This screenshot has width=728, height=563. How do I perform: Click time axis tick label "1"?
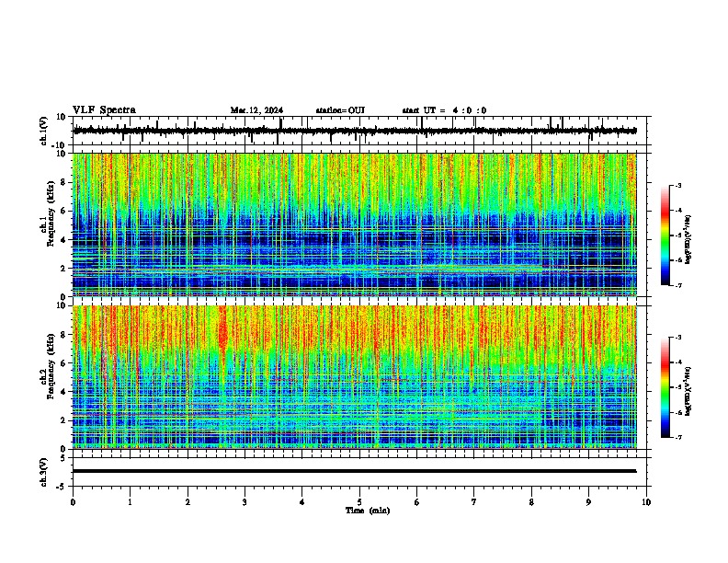130,502
